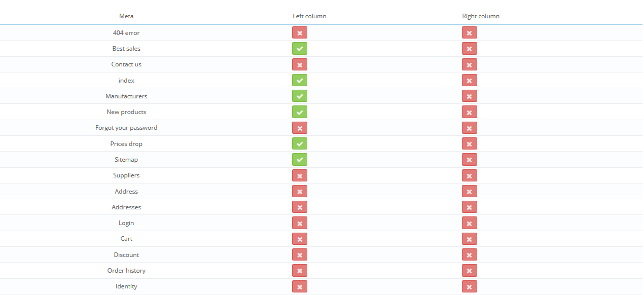Select the Address row label
The width and height of the screenshot is (644, 295).
[x=126, y=192]
